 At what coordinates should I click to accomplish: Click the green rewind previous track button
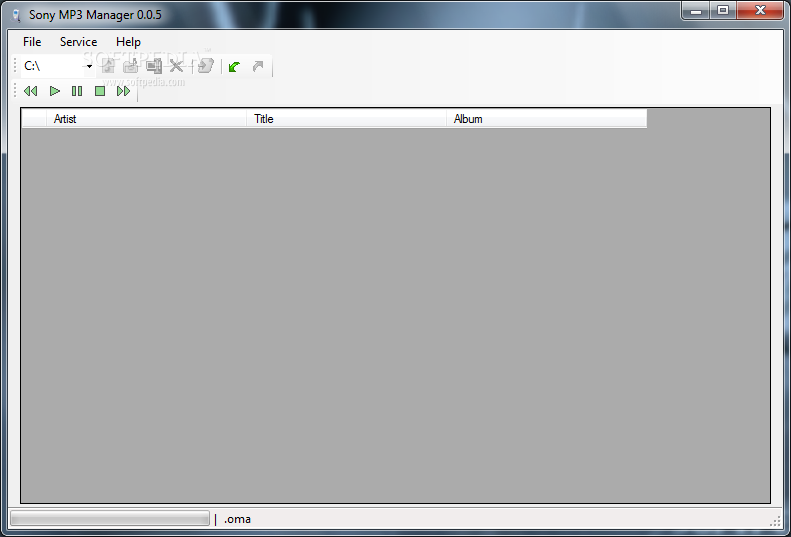(x=30, y=91)
